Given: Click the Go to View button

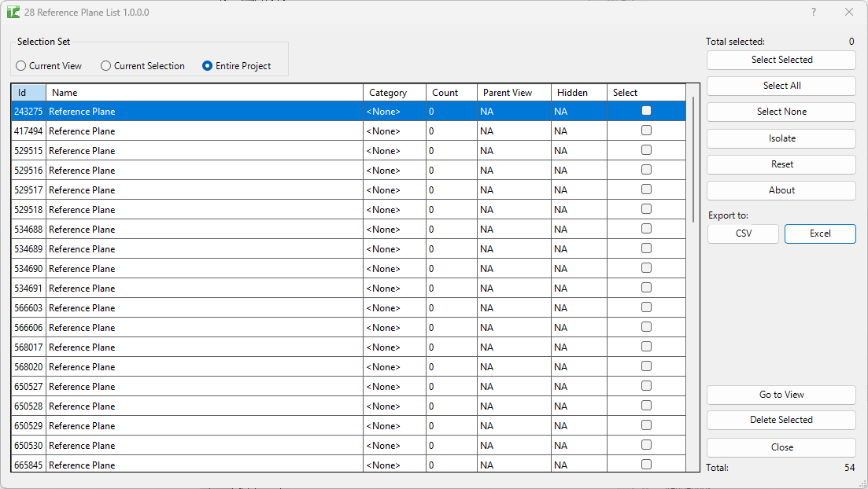Looking at the screenshot, I should [x=781, y=395].
